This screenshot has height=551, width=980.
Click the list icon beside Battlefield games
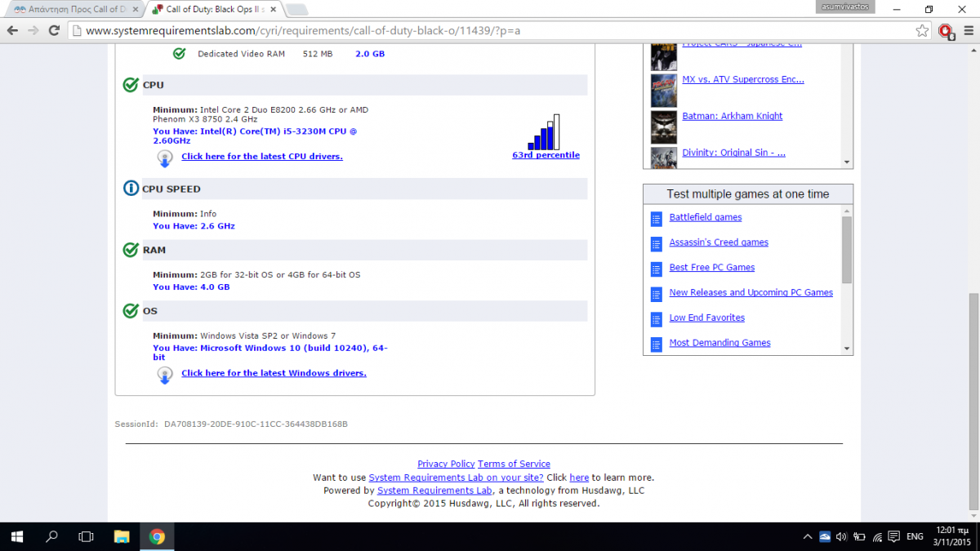[x=656, y=219]
